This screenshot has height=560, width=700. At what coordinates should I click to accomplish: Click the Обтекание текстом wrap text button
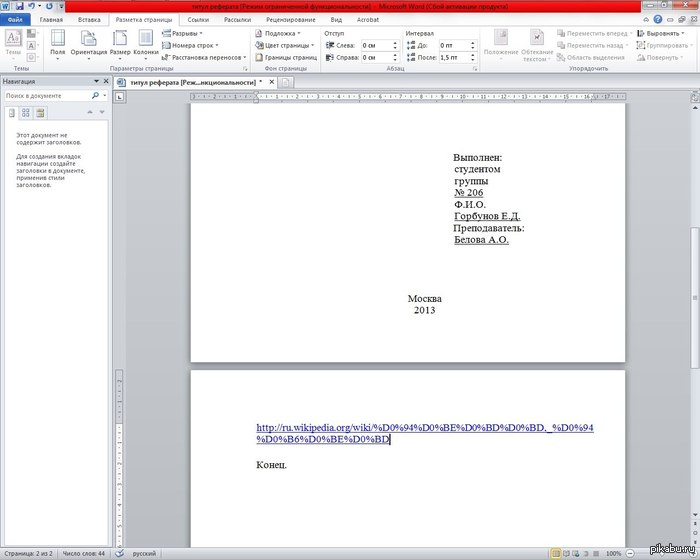pyautogui.click(x=537, y=45)
